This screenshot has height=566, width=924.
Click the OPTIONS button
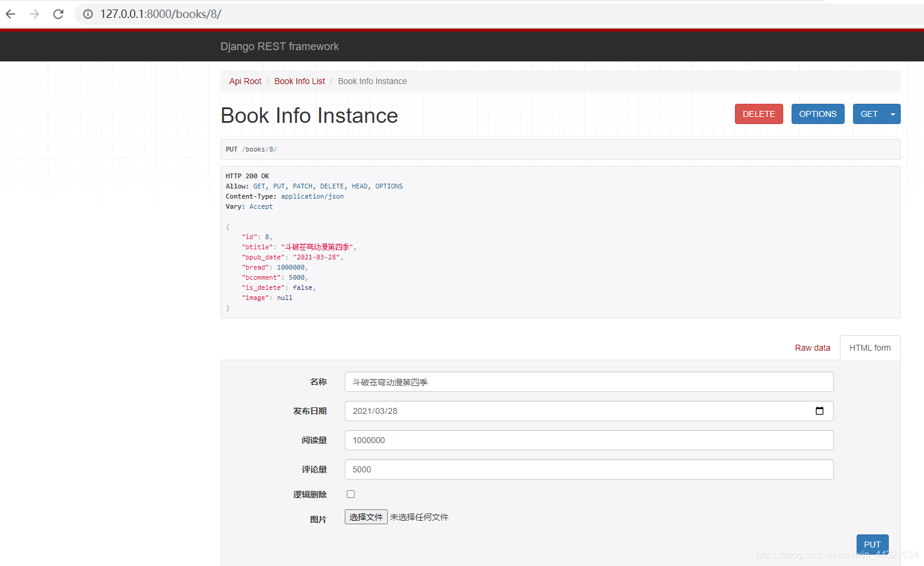pos(818,114)
